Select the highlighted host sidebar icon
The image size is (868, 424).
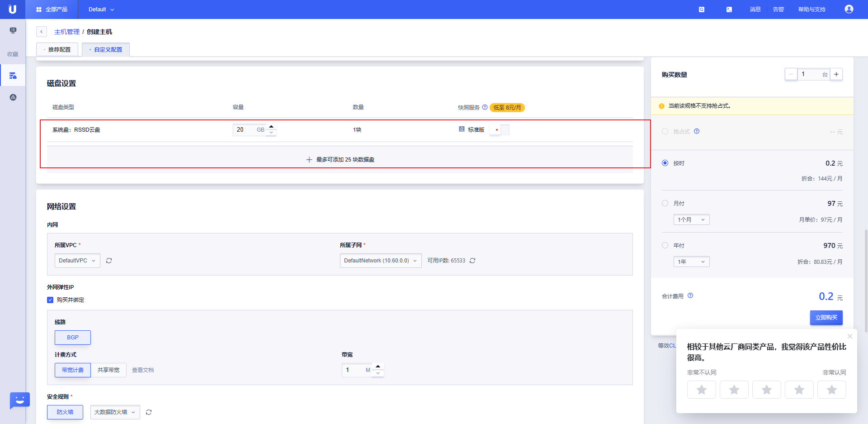coord(13,76)
